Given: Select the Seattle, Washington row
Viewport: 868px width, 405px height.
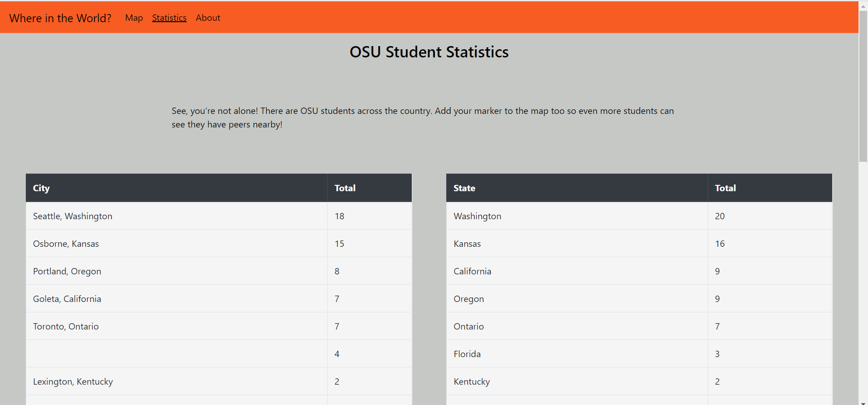Looking at the screenshot, I should 219,216.
